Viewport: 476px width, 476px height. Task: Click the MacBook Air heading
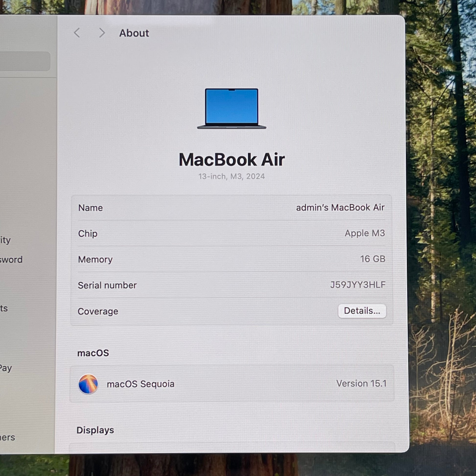[x=232, y=159]
